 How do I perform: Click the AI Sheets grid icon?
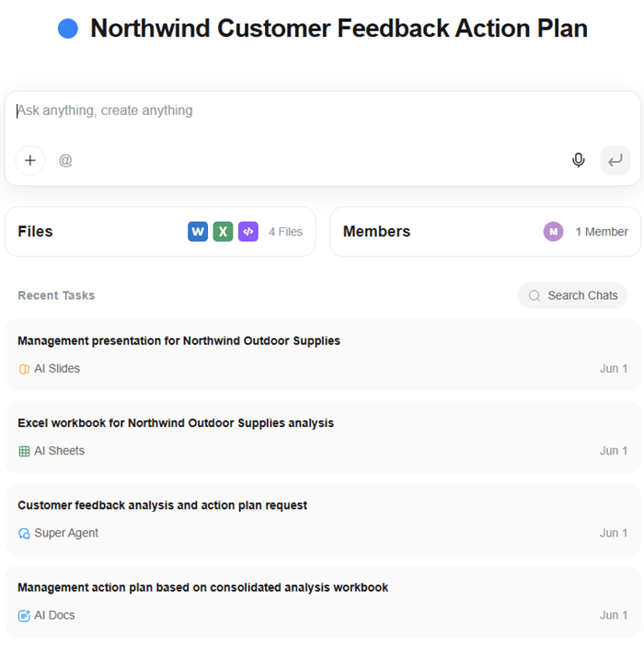pos(24,451)
